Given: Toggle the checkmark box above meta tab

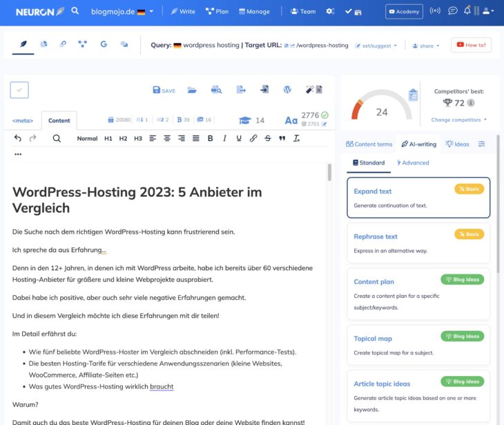Looking at the screenshot, I should pos(19,90).
